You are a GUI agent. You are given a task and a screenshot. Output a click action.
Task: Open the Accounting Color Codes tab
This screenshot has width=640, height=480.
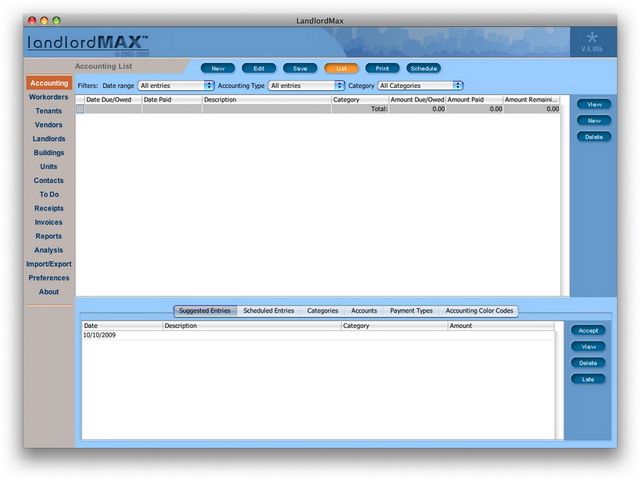[479, 311]
